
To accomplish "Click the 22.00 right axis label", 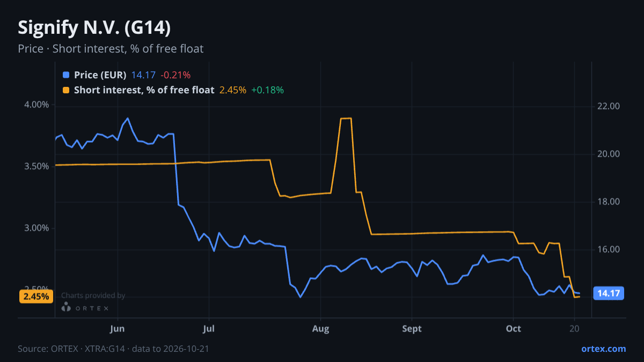I will (609, 106).
